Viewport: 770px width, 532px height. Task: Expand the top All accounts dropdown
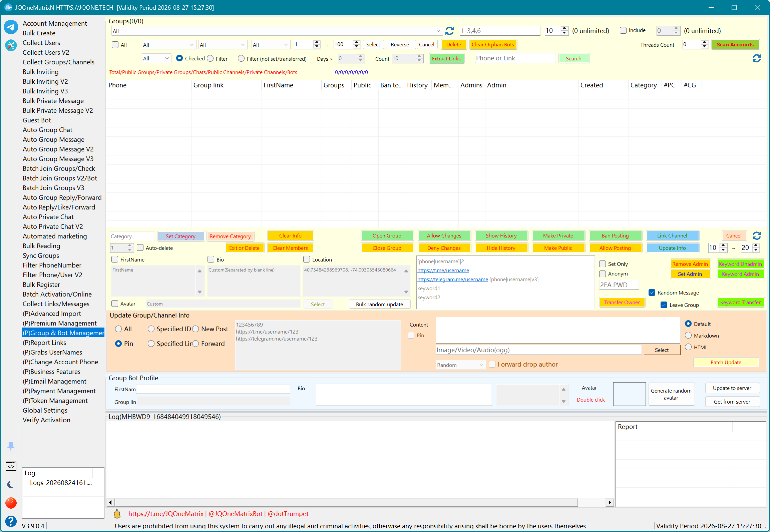277,31
